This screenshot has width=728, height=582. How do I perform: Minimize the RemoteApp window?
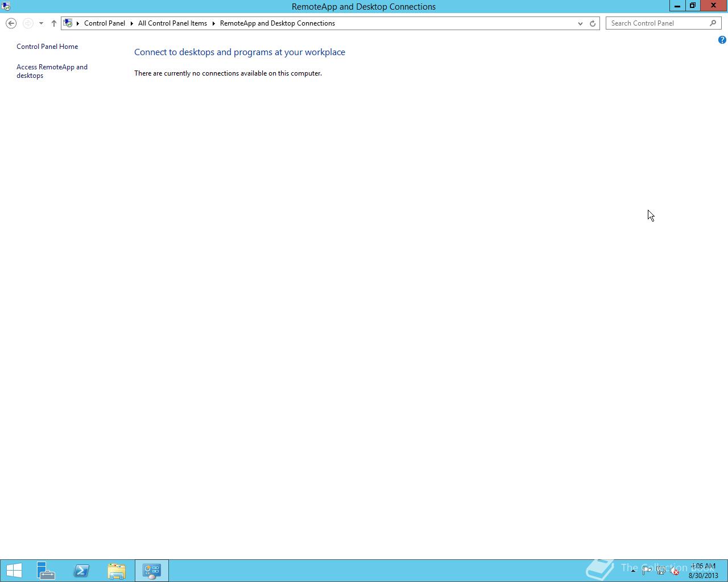677,6
